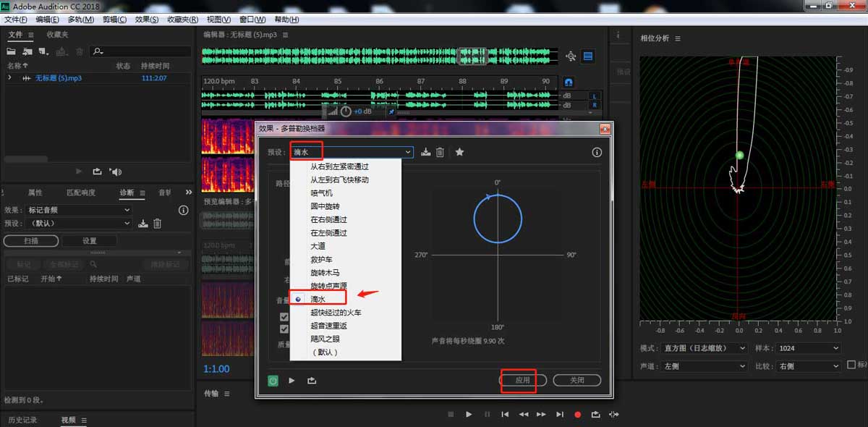The height and width of the screenshot is (427, 868).
Task: Click the trash icon next to the preset dropdown
Action: click(x=440, y=152)
